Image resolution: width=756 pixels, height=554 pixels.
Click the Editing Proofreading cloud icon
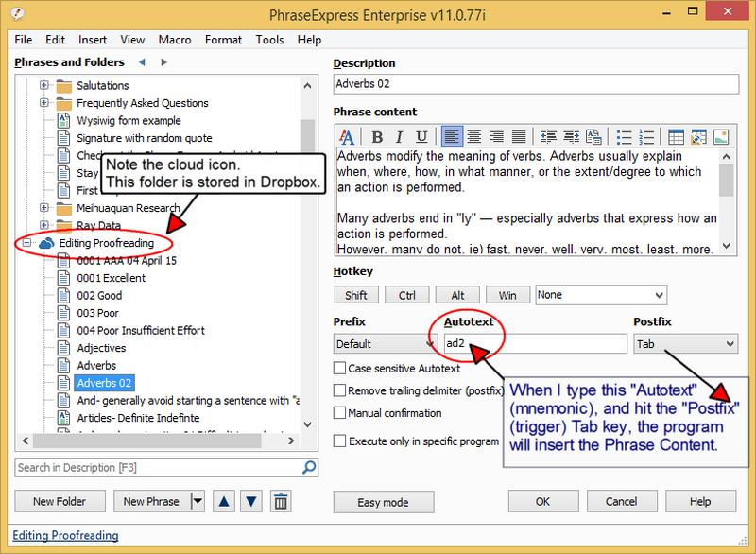46,243
